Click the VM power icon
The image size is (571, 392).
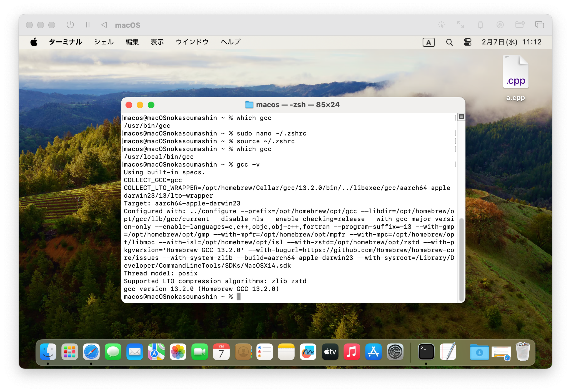(70, 25)
